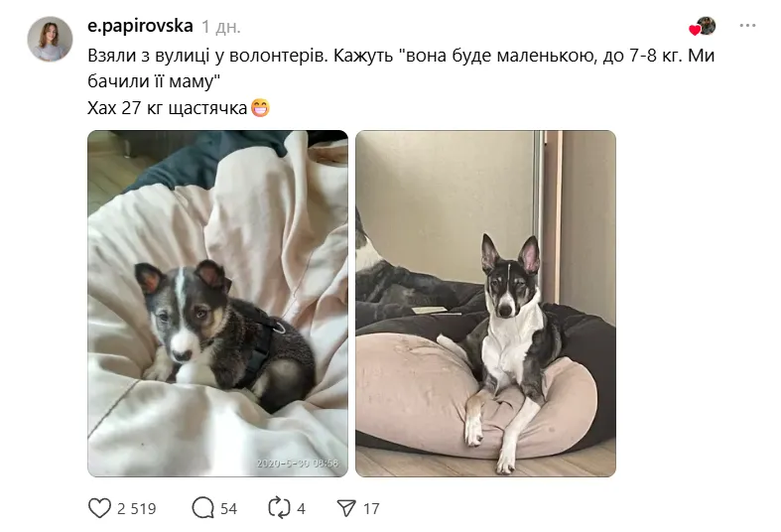Open the three-dot more options menu

coord(747,26)
